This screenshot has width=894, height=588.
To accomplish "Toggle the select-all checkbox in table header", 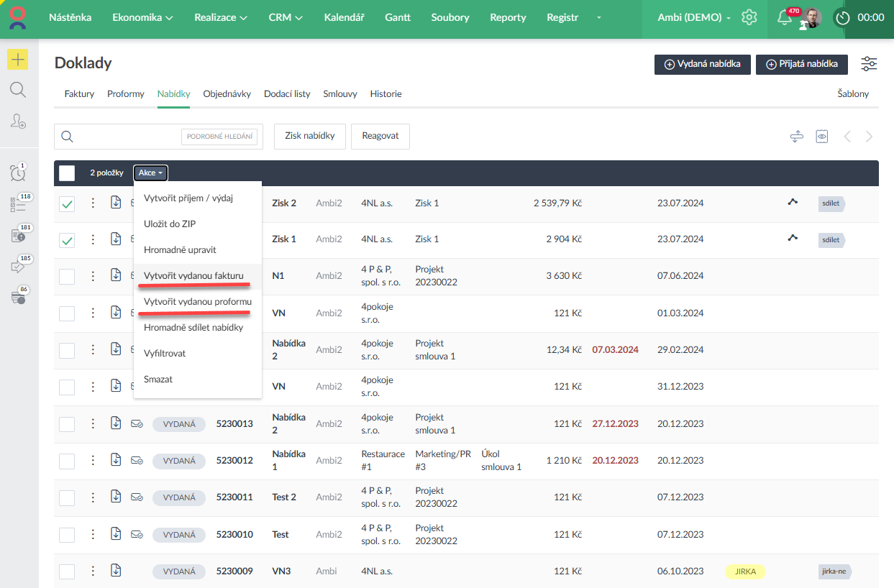I will point(67,173).
